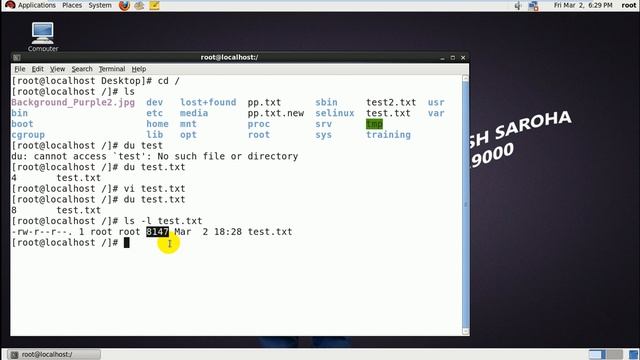This screenshot has width=640, height=360.
Task: Open the Computer desktop icon
Action: (x=43, y=37)
